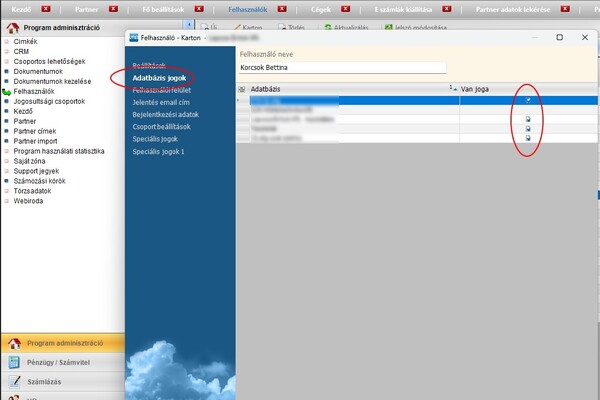Image resolution: width=600 pixels, height=400 pixels.
Task: Select Adatbázis jogok in the user card
Action: (159, 78)
